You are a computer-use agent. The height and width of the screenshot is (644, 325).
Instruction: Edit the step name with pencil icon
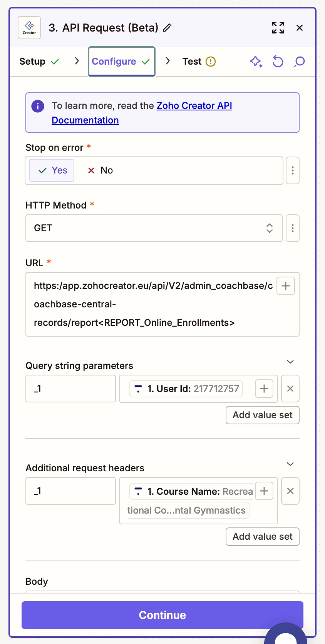click(167, 28)
